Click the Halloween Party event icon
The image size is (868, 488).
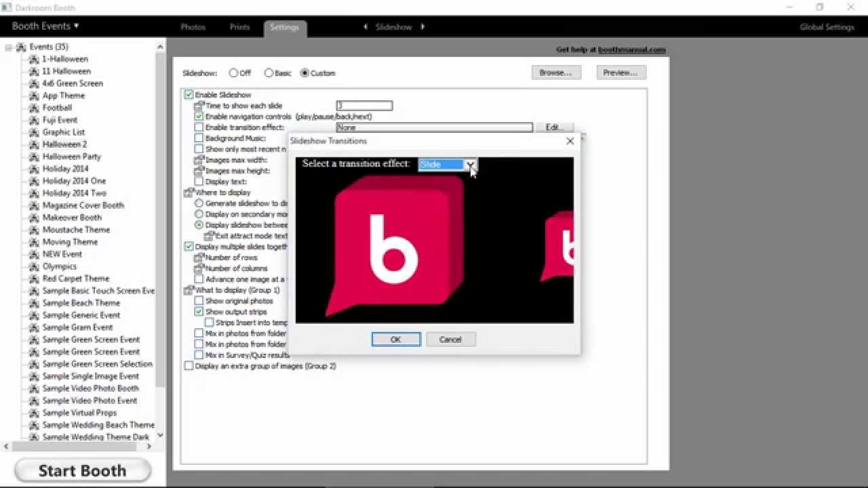pyautogui.click(x=34, y=157)
